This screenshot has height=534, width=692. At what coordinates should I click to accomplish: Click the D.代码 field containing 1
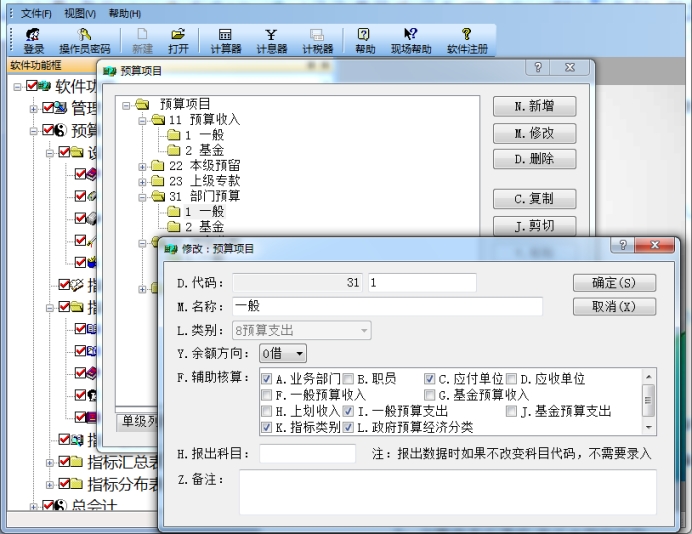click(x=422, y=282)
